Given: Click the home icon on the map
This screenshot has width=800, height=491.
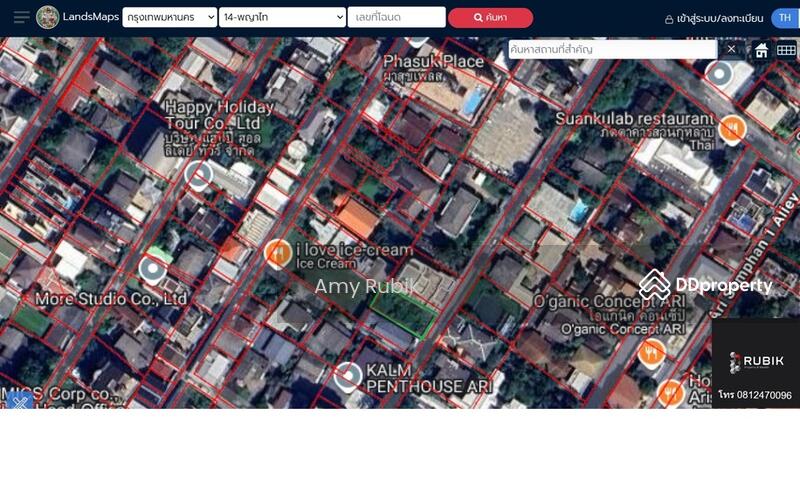Looking at the screenshot, I should coord(761,50).
